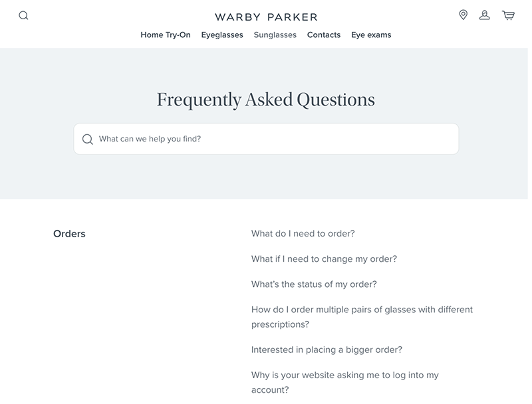Image resolution: width=532 pixels, height=404 pixels.
Task: Click the Warby Parker logo
Action: pos(266,17)
